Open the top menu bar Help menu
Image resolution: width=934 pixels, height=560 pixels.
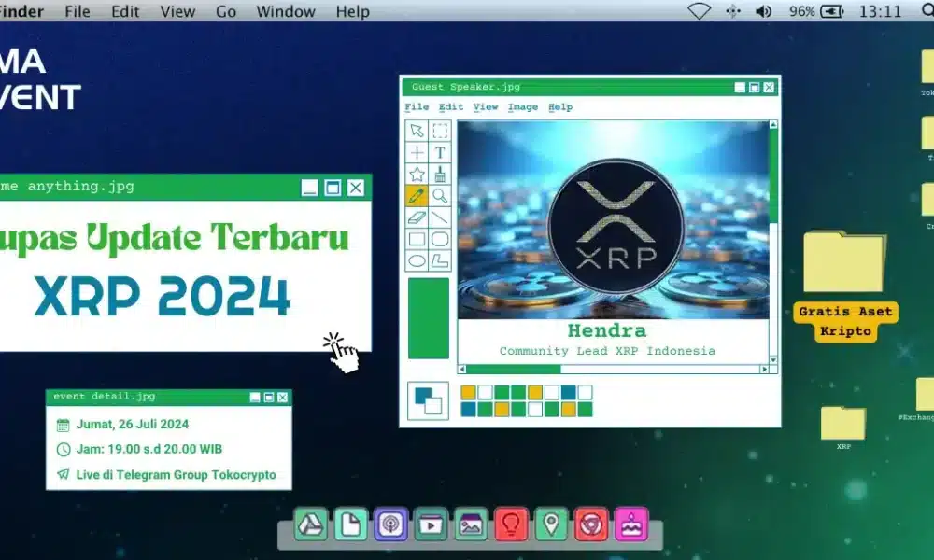pyautogui.click(x=353, y=11)
